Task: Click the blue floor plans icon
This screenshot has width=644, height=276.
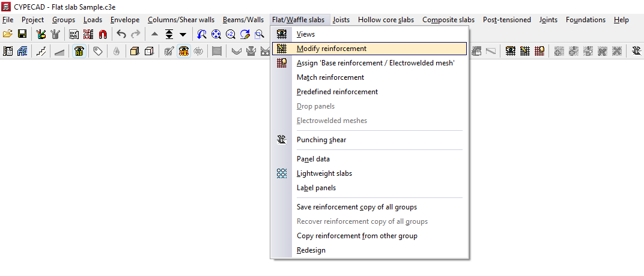Action: (22, 51)
